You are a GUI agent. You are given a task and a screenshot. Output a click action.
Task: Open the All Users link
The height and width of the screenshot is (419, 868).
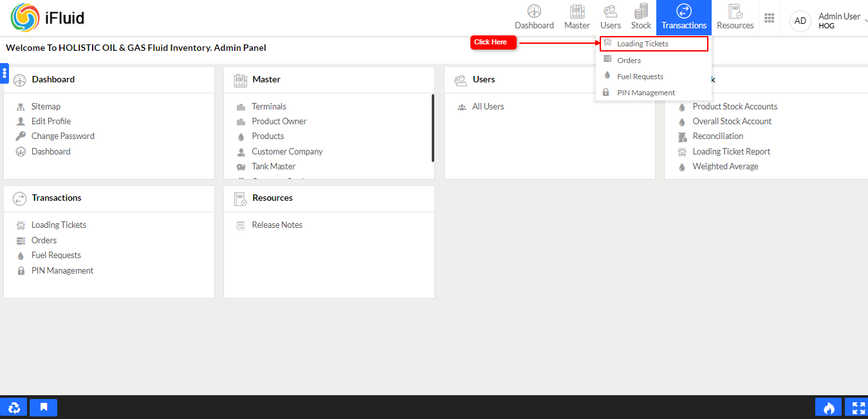coord(488,106)
